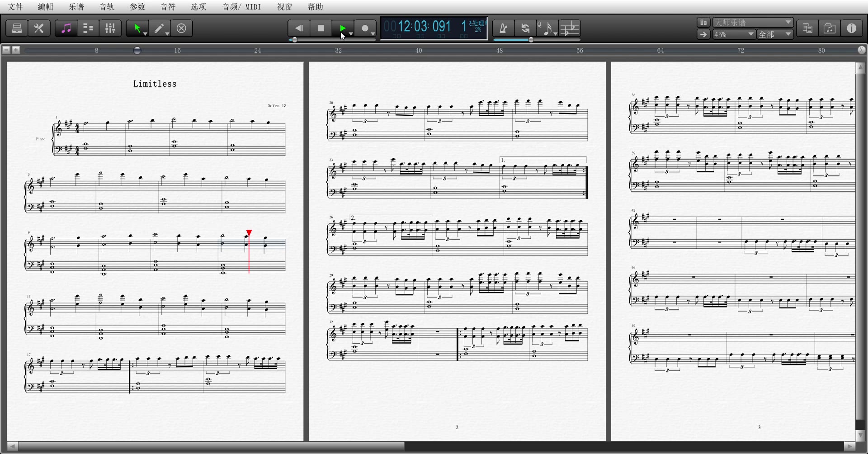The image size is (868, 454).
Task: Open the mixer sliders icon
Action: [x=110, y=28]
